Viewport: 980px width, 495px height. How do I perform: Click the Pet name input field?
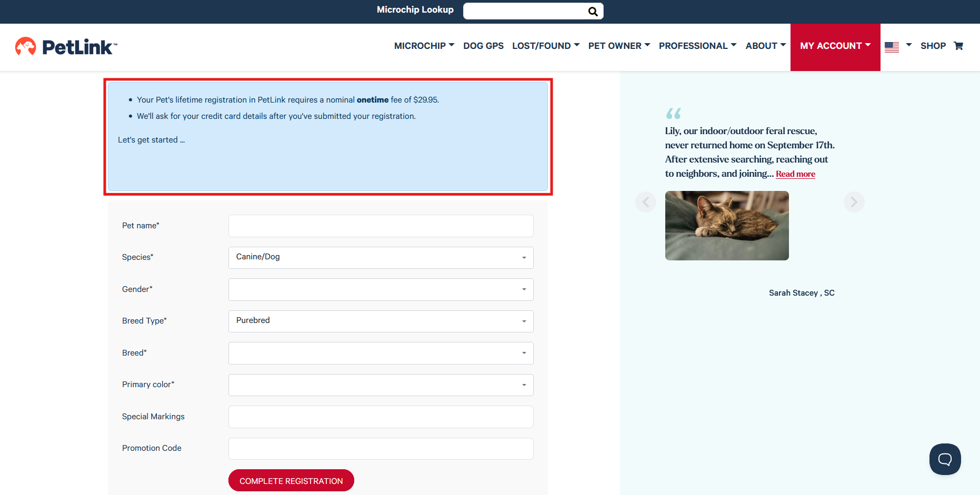pos(381,226)
